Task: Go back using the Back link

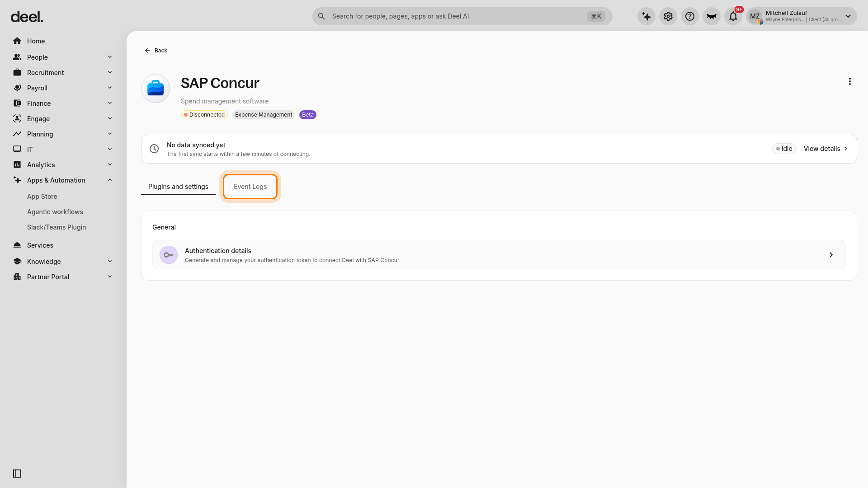Action: [156, 51]
